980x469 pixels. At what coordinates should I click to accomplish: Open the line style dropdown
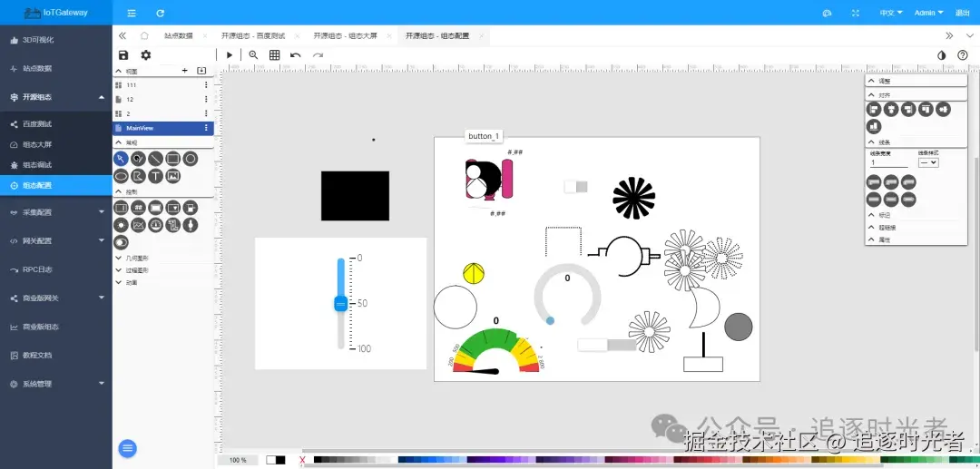tap(928, 162)
